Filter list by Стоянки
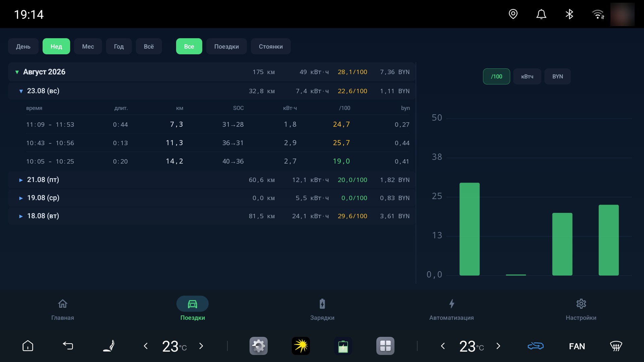Image resolution: width=644 pixels, height=362 pixels. (x=271, y=46)
